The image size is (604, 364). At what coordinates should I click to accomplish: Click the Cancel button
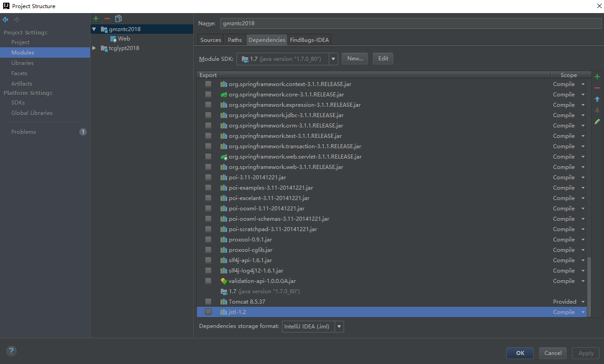point(553,353)
